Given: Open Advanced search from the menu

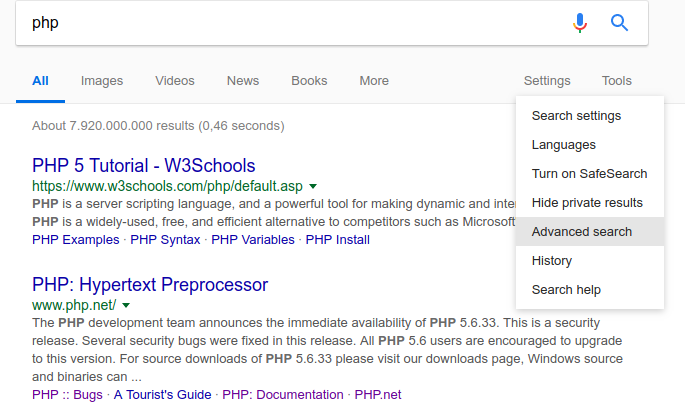Looking at the screenshot, I should (x=590, y=232).
